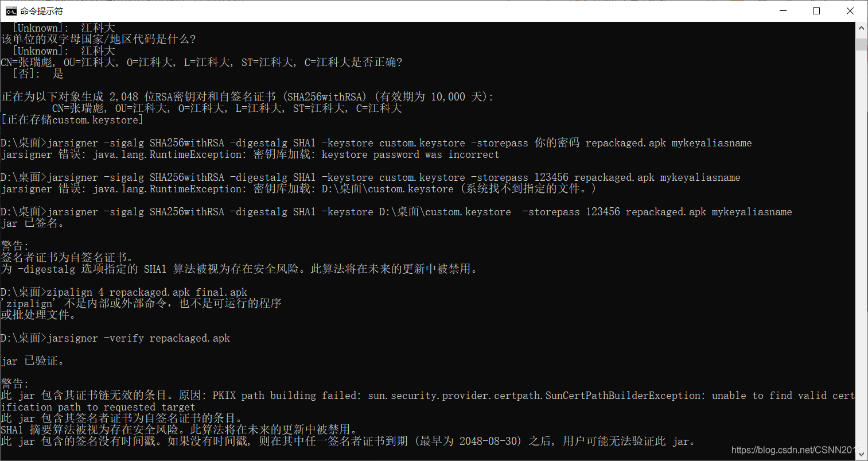
Task: Click the line '[否]: 是'
Action: click(x=38, y=73)
